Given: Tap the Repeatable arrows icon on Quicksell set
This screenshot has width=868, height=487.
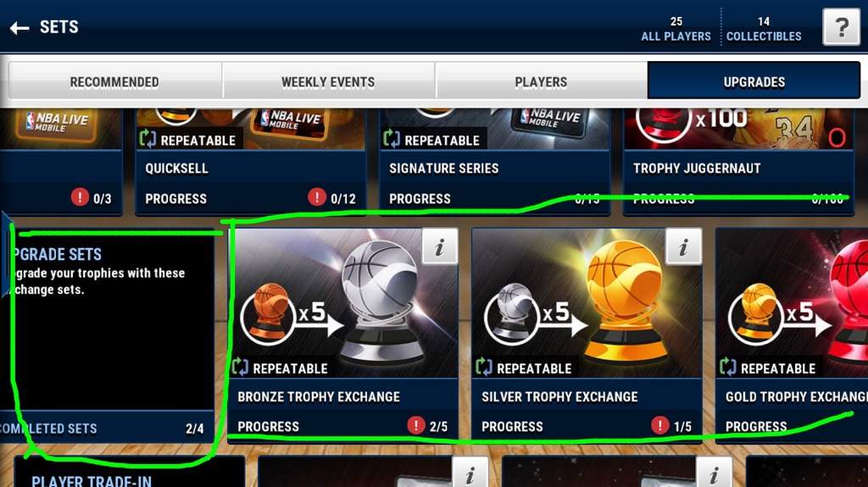Looking at the screenshot, I should click(x=147, y=138).
